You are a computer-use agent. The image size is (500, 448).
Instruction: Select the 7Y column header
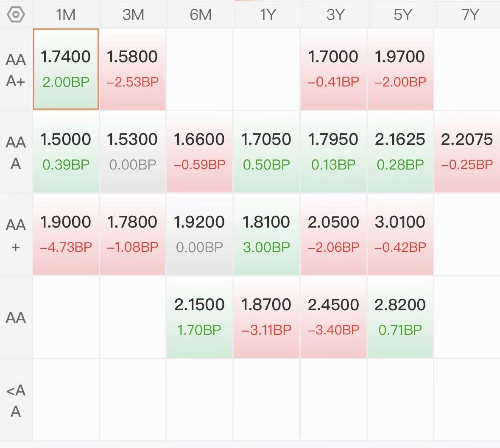467,15
